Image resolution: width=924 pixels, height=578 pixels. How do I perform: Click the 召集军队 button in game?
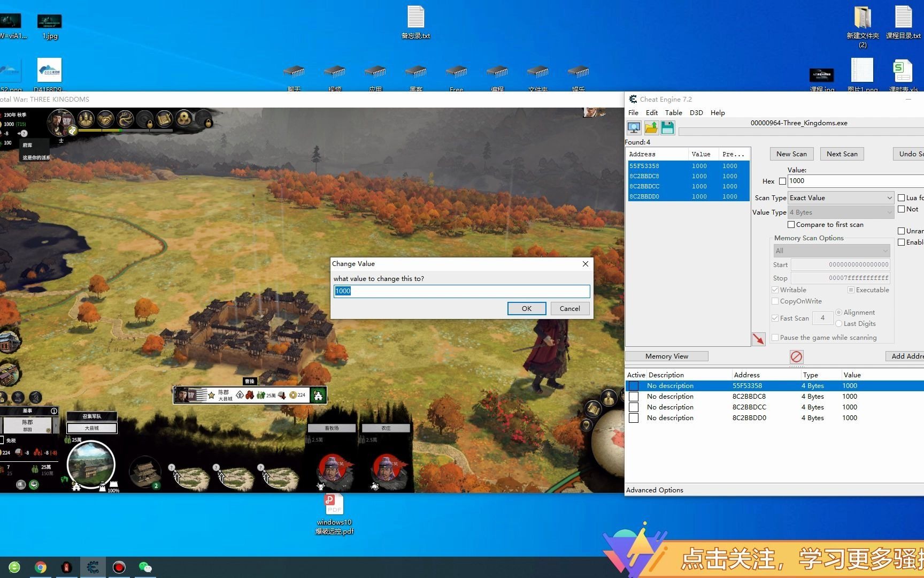pos(91,416)
